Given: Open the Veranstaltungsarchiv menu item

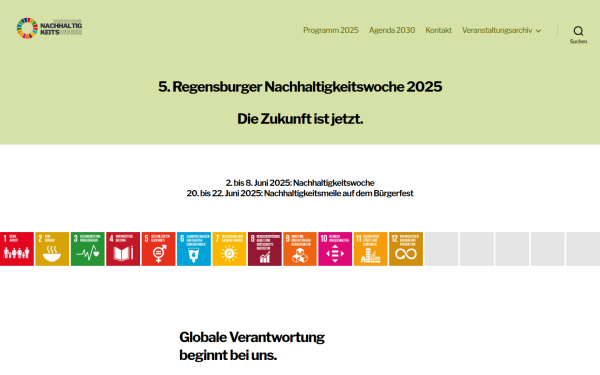Looking at the screenshot, I should coord(497,30).
